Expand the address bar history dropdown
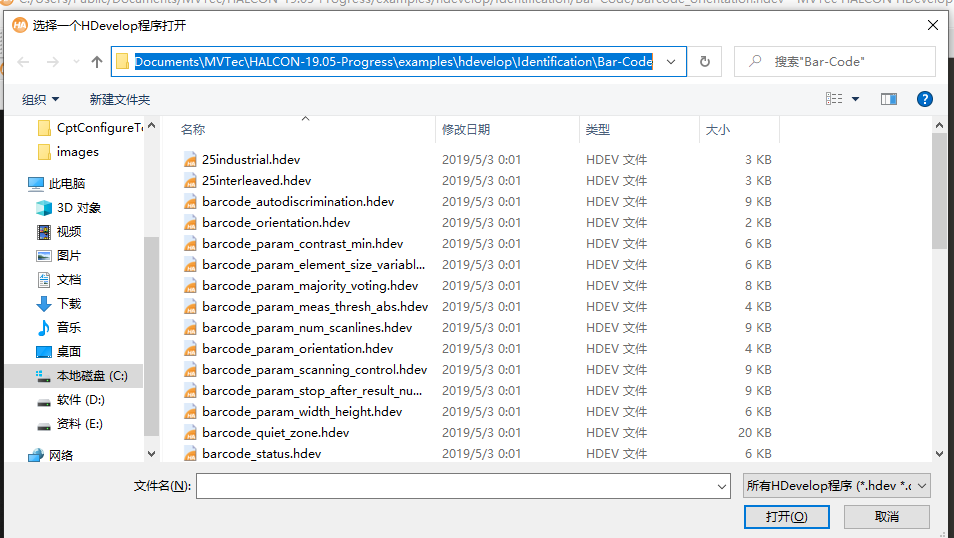Viewport: 954px width, 538px height. [x=671, y=62]
